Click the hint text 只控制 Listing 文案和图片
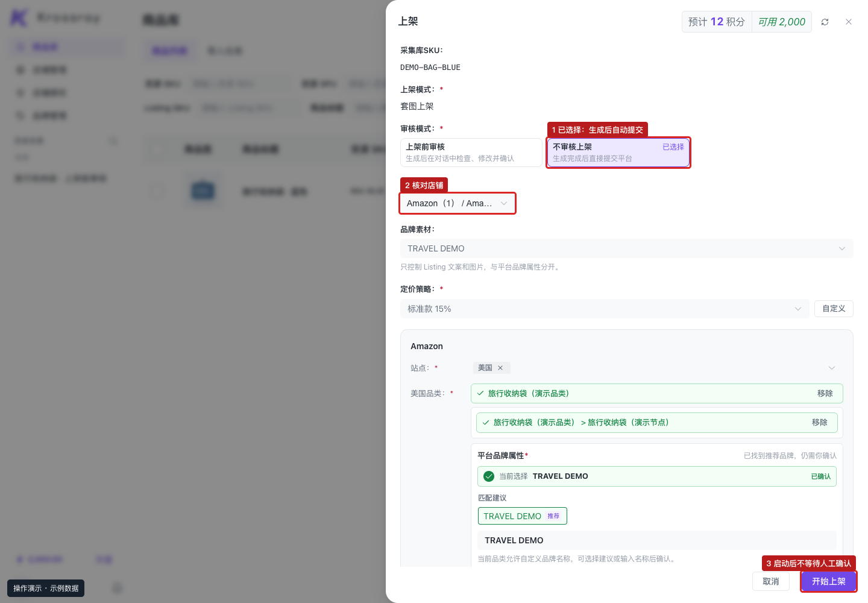 (481, 267)
